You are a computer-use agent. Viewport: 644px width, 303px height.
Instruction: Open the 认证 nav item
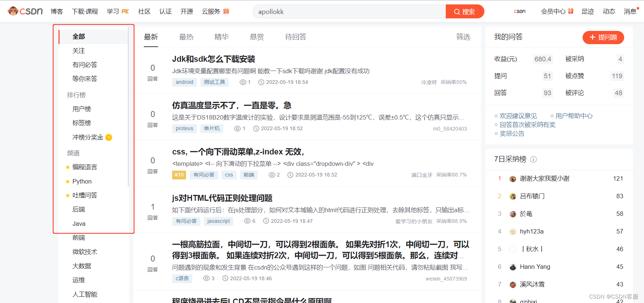166,11
